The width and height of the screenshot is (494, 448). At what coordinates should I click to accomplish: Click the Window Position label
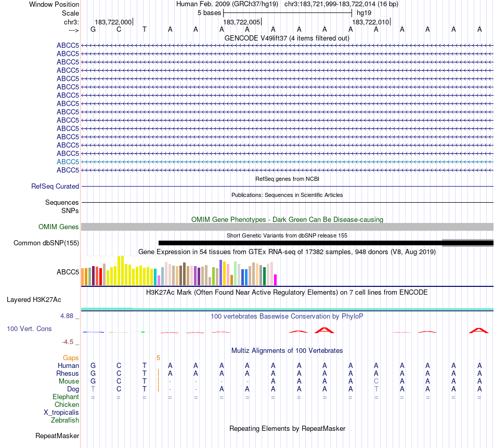point(54,4)
